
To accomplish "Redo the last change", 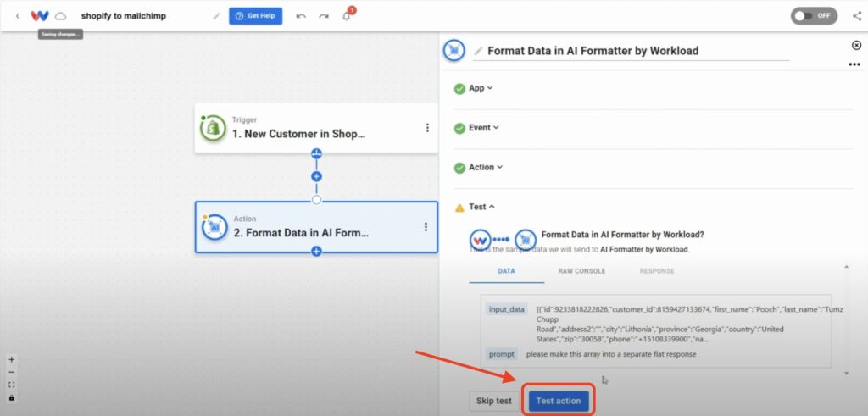I will click(324, 16).
